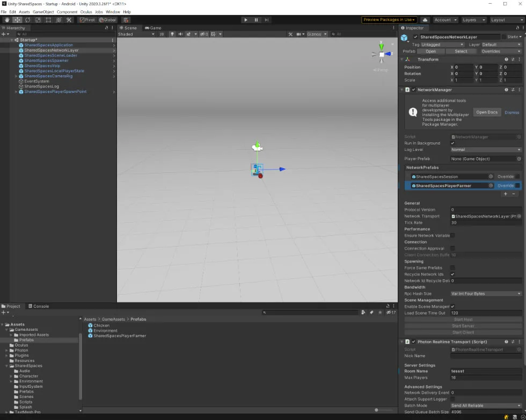The image size is (526, 420).
Task: Click the Project panel search field
Action: (310, 313)
